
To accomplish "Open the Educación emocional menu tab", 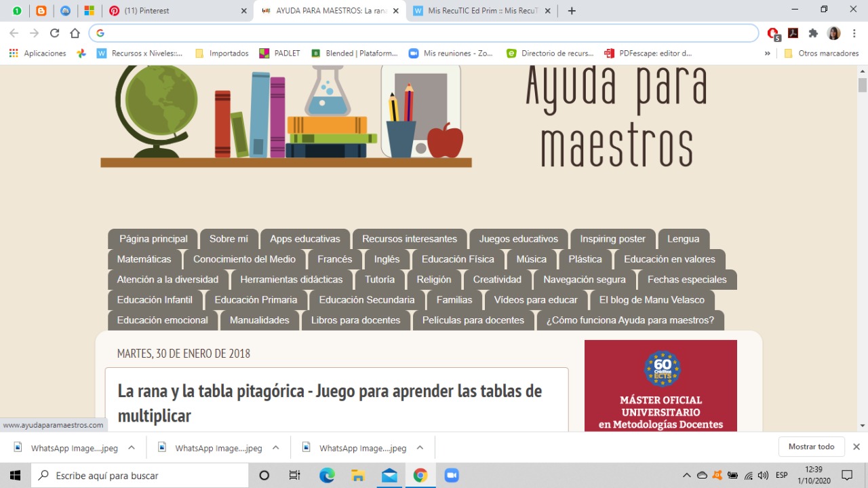I will click(x=163, y=320).
